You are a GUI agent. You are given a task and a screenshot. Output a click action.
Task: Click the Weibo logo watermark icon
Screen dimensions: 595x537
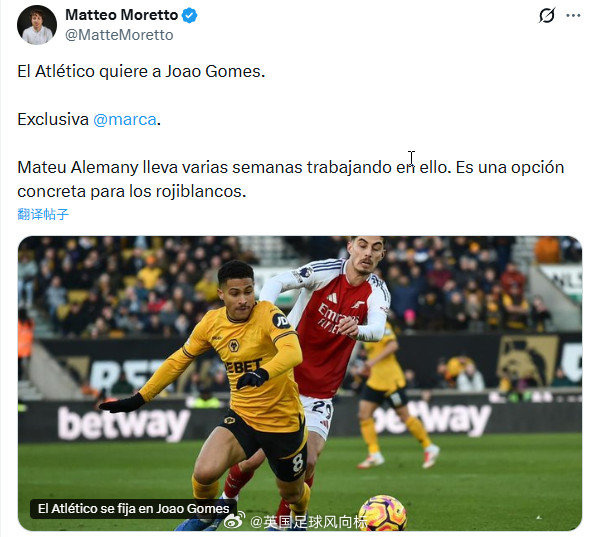pyautogui.click(x=234, y=521)
